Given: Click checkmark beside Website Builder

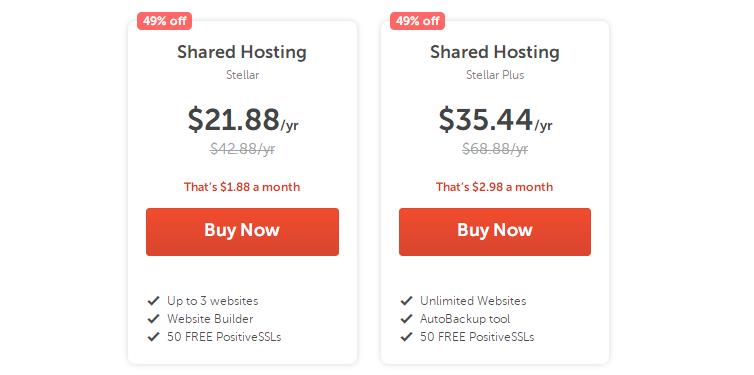Looking at the screenshot, I should point(153,319).
